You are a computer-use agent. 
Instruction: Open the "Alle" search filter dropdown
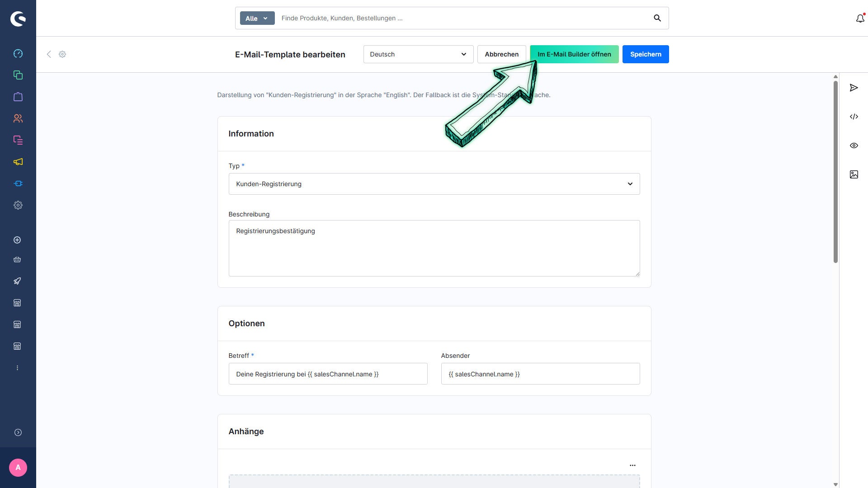pyautogui.click(x=257, y=18)
